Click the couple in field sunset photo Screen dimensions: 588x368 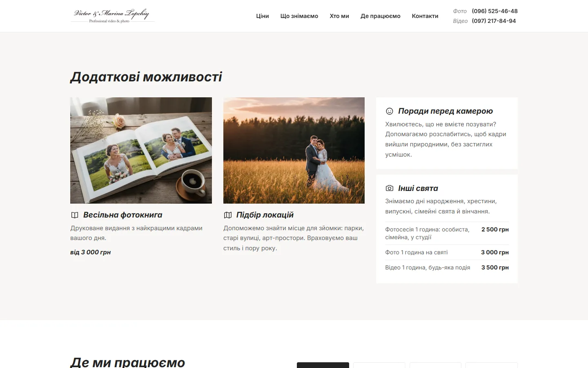click(x=294, y=150)
